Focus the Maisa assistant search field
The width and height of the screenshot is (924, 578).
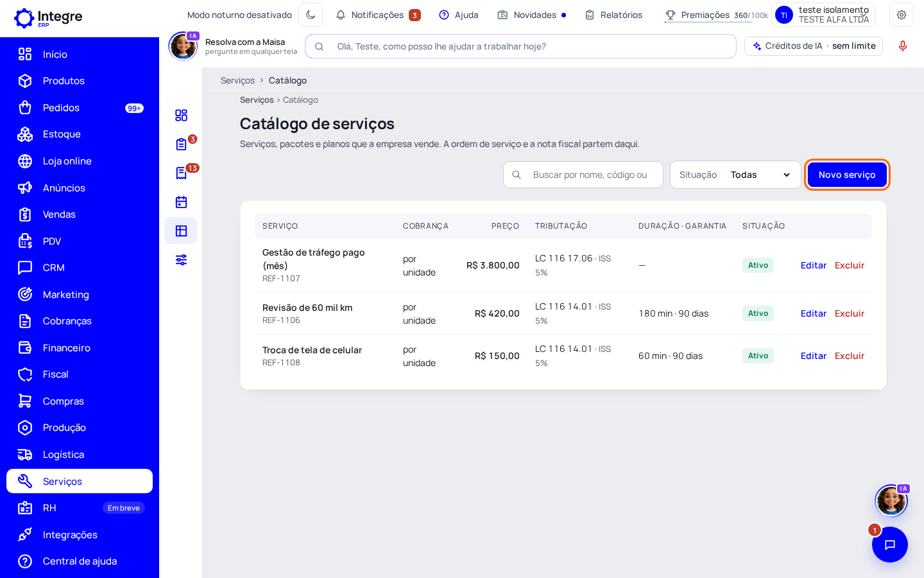pyautogui.click(x=520, y=46)
